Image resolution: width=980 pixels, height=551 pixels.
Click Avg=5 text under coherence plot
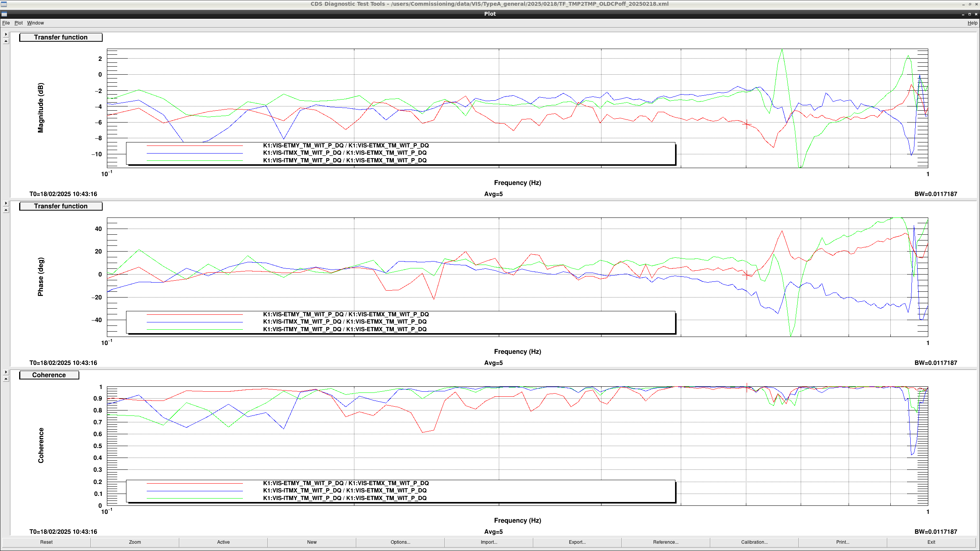pos(493,532)
